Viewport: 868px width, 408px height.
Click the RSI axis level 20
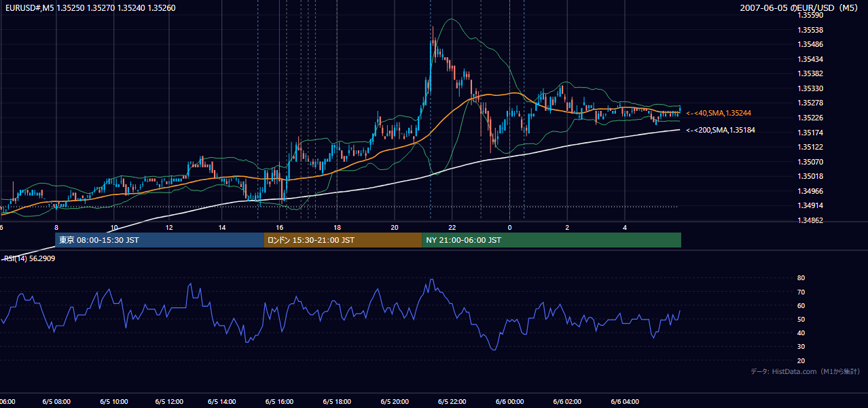click(801, 360)
